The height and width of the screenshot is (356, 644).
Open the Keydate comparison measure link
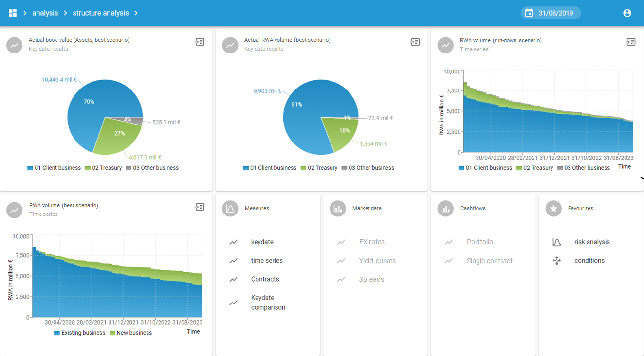click(268, 303)
